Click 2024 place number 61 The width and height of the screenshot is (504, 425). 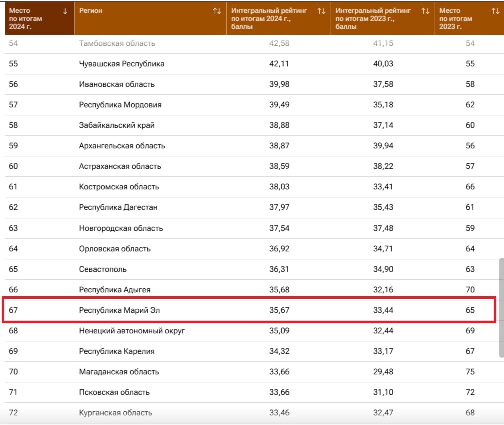[13, 187]
